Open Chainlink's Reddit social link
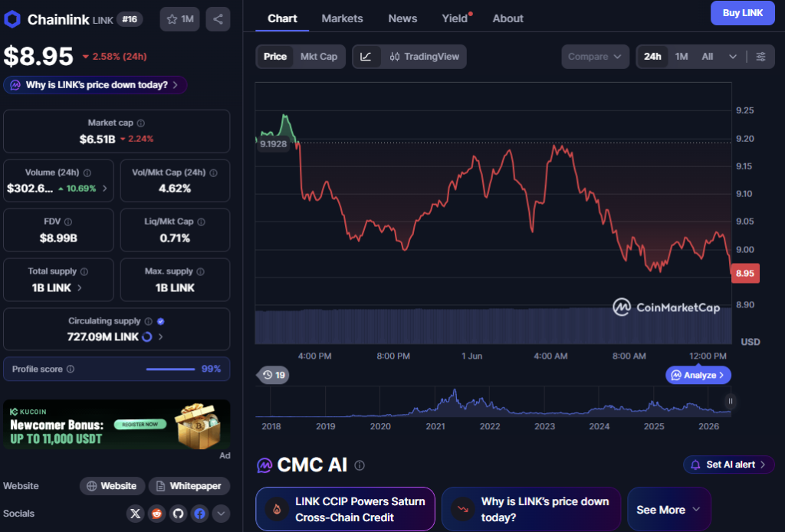785x532 pixels. (156, 514)
